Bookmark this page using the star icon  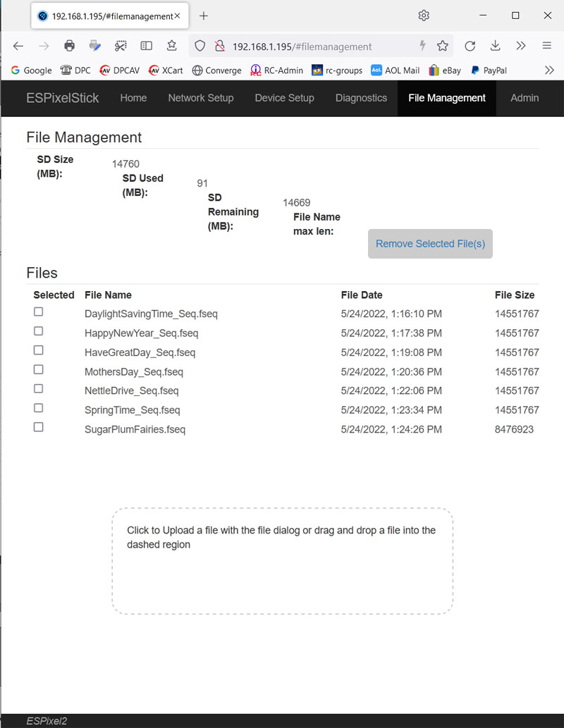point(442,45)
